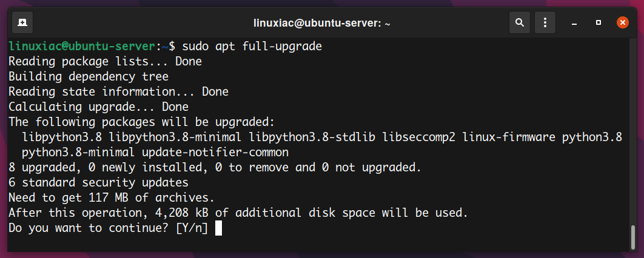Maximize the terminal window
Image resolution: width=644 pixels, height=258 pixels.
(x=599, y=22)
